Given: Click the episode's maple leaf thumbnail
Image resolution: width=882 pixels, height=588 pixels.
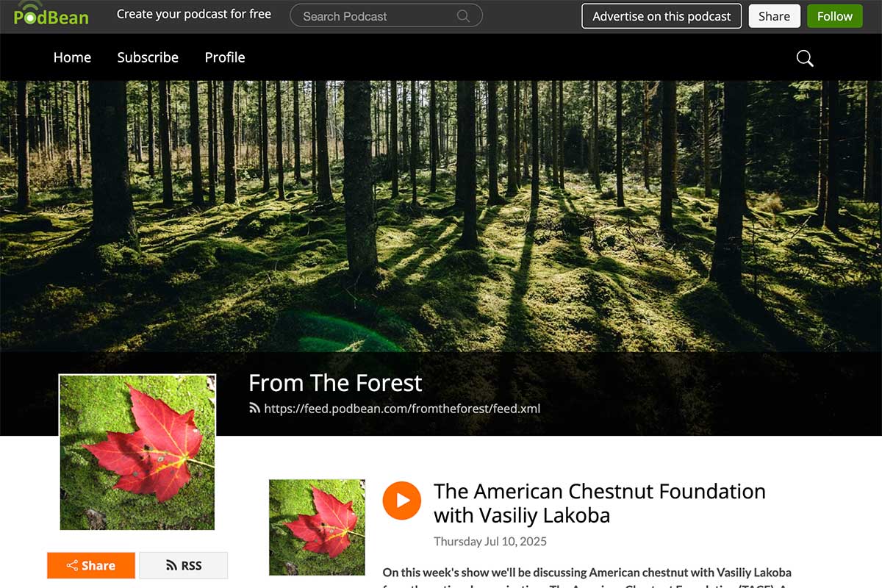Looking at the screenshot, I should point(317,527).
